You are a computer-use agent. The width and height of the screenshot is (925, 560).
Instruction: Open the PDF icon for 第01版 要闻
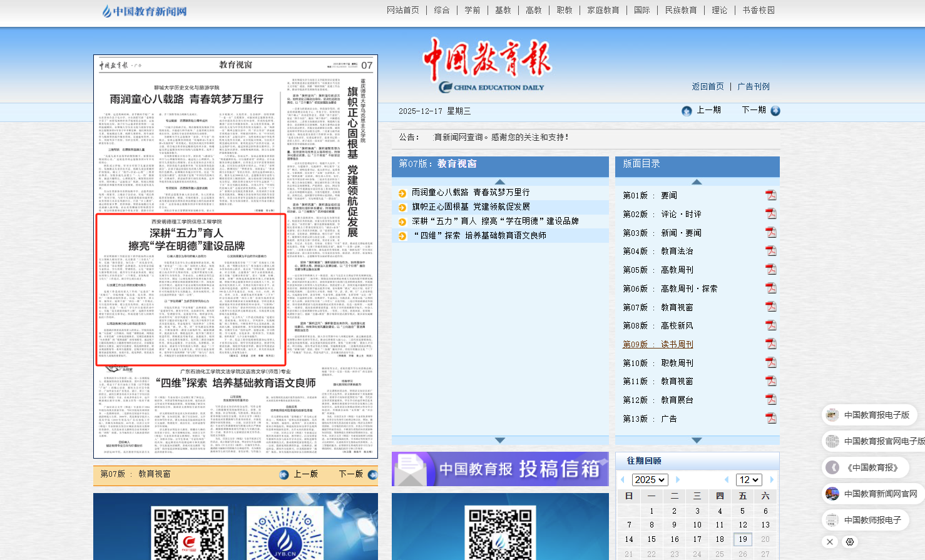(x=770, y=195)
